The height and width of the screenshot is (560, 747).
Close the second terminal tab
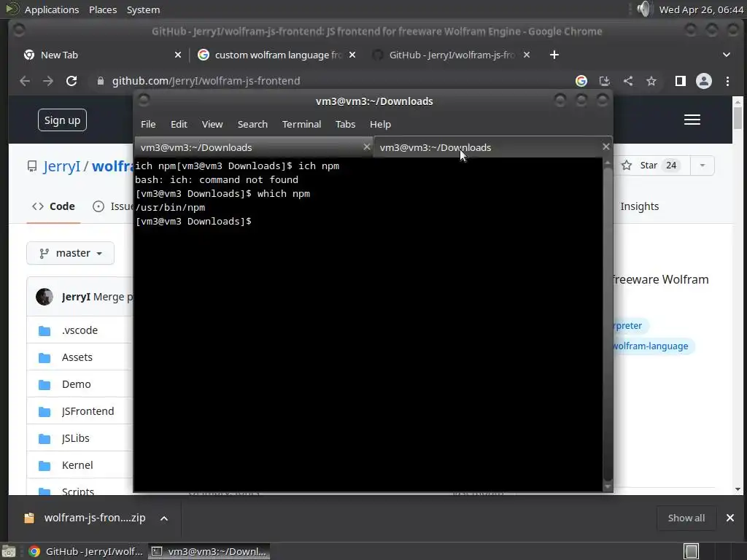(x=606, y=147)
